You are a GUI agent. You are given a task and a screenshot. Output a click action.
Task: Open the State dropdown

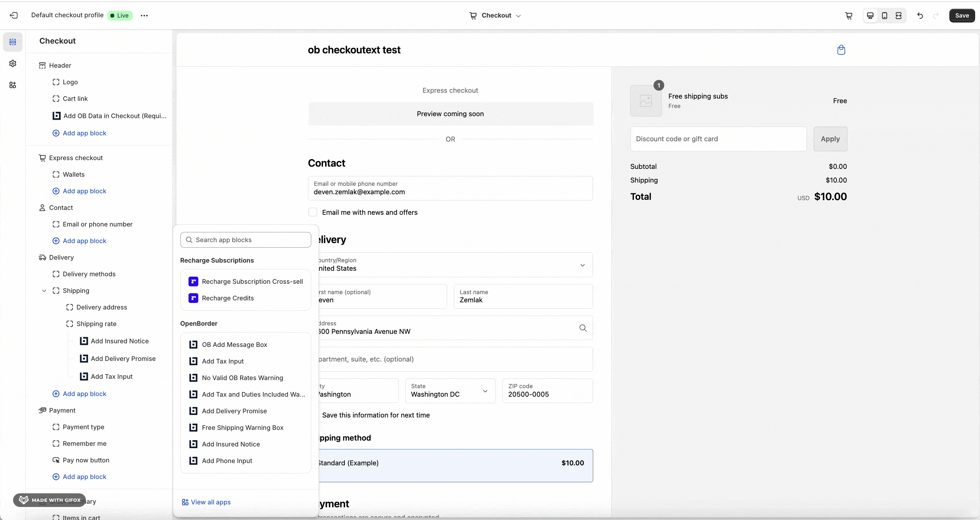450,391
